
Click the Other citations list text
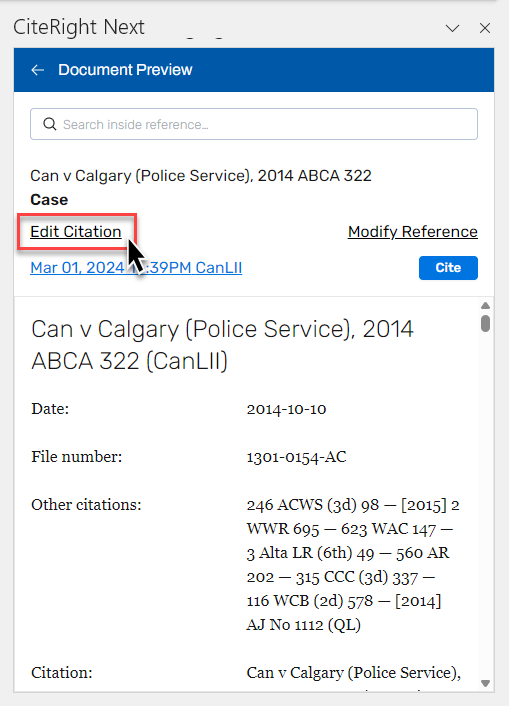pyautogui.click(x=353, y=565)
